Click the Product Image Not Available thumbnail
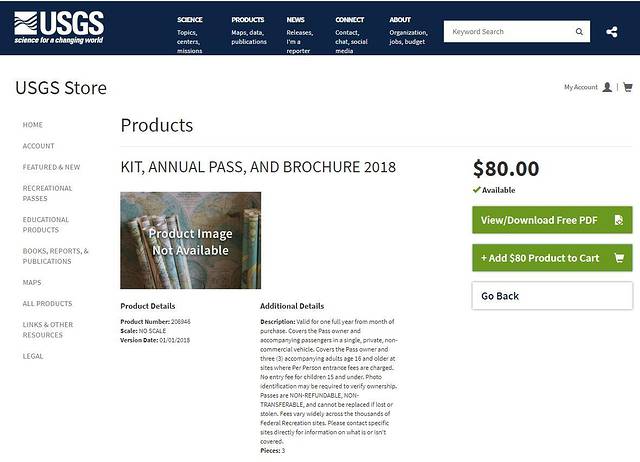This screenshot has width=640, height=462. click(190, 240)
